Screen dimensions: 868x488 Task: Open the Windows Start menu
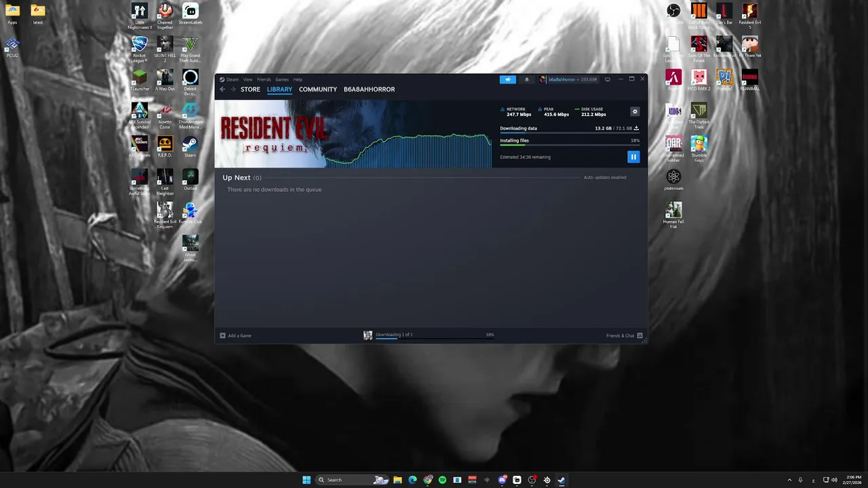[307, 480]
